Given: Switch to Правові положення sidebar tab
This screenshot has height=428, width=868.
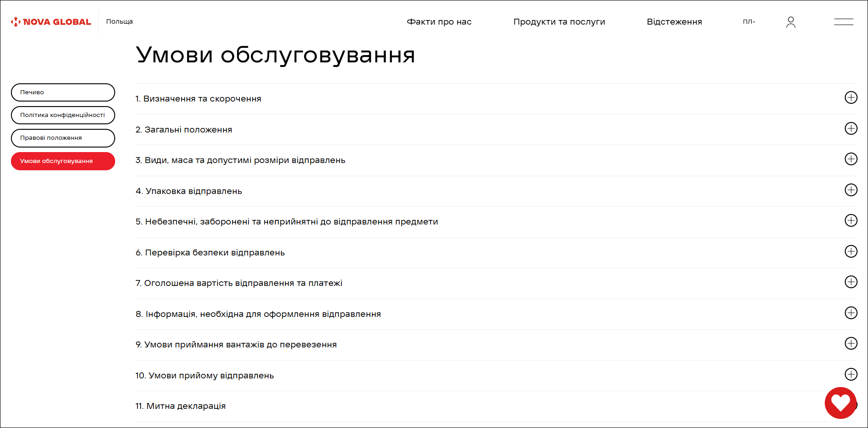Looking at the screenshot, I should coord(63,138).
